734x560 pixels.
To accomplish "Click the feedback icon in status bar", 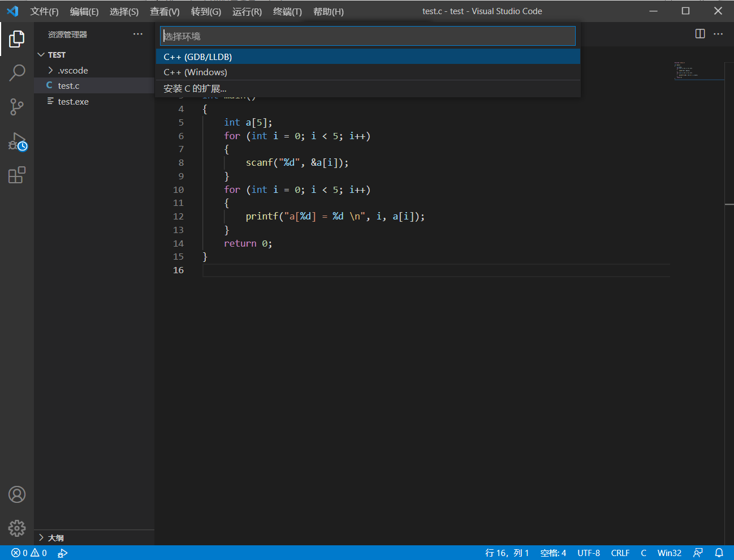I will point(698,553).
